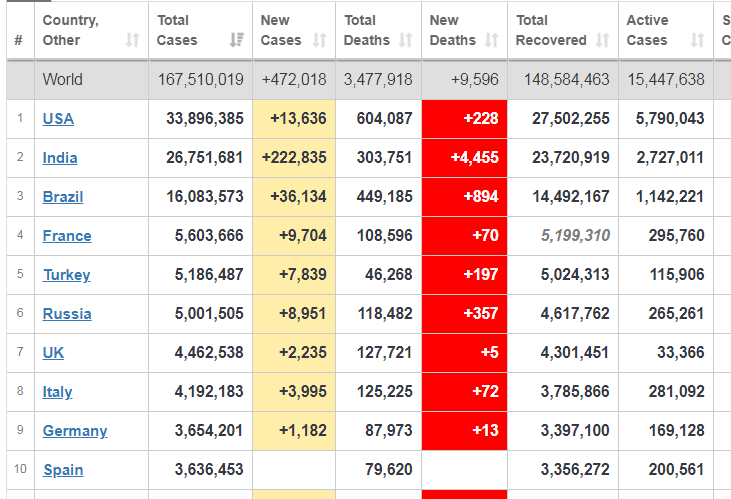
Task: Click USA total deaths 604,087
Action: tap(385, 118)
